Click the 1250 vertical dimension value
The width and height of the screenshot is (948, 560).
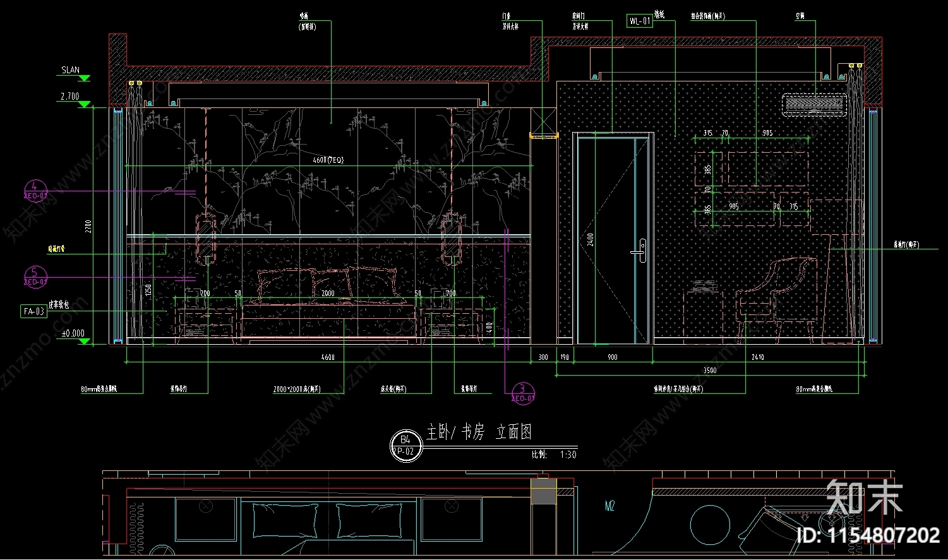(x=148, y=290)
